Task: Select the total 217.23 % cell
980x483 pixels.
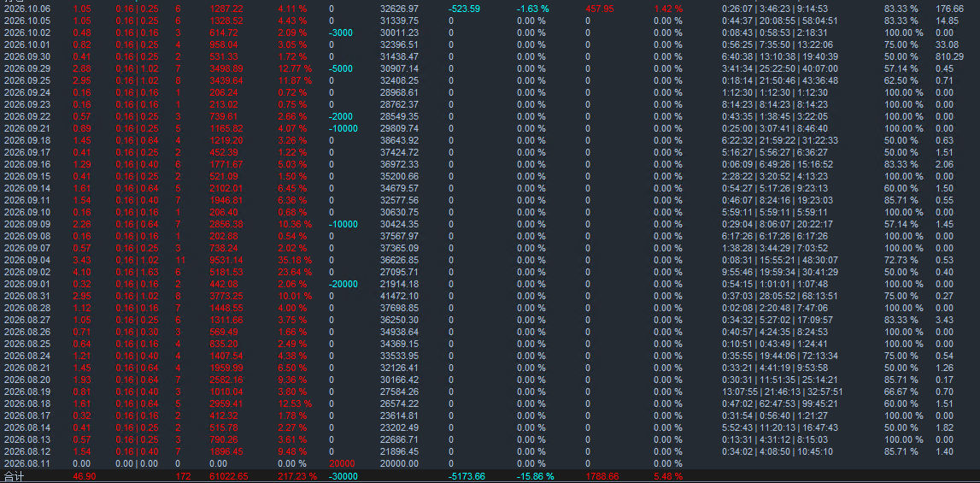Action: click(296, 476)
